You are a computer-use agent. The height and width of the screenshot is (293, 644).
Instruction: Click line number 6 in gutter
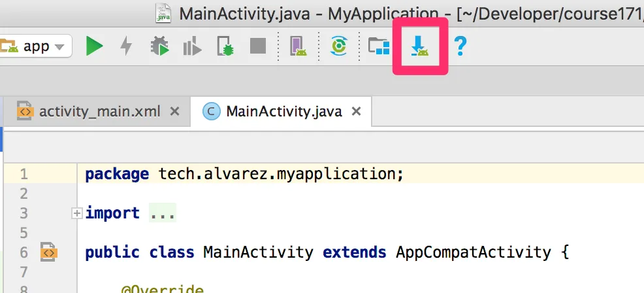(24, 252)
